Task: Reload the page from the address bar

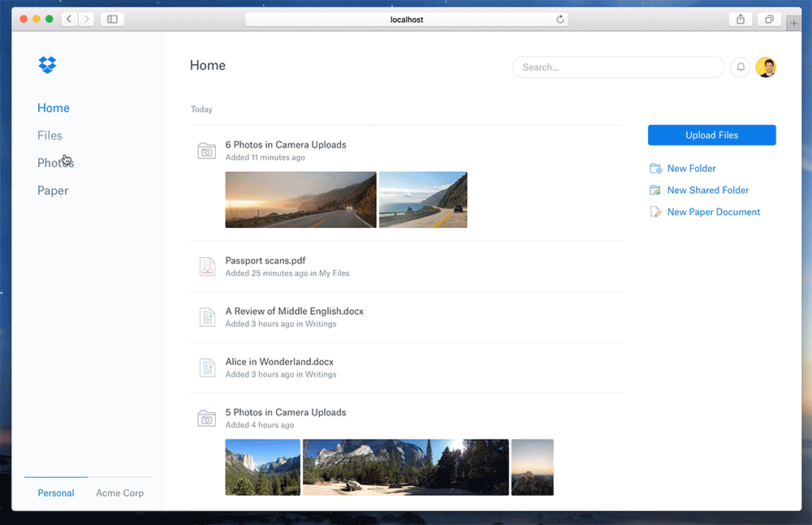Action: 559,19
